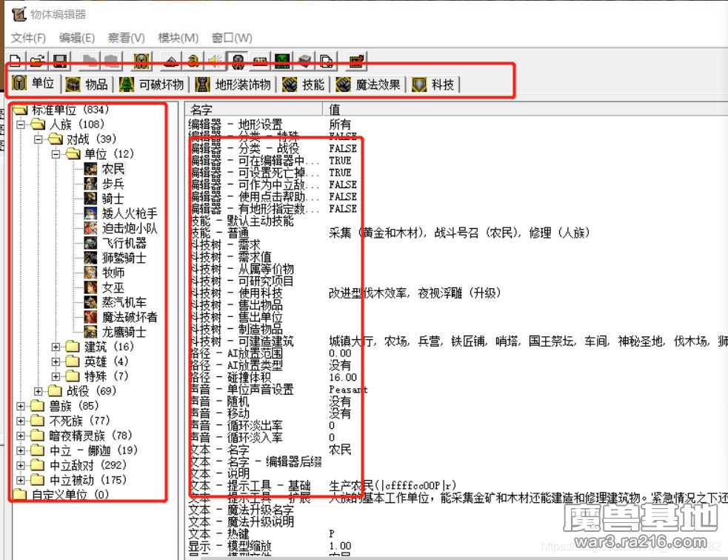The height and width of the screenshot is (560, 728).
Task: Click the 值 column header
Action: 335,109
